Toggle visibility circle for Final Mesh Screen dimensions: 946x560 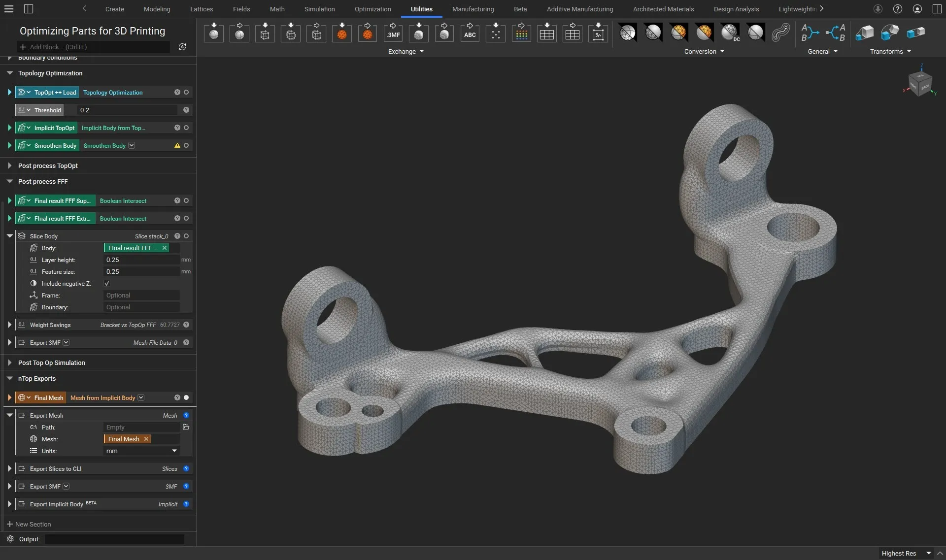tap(186, 397)
